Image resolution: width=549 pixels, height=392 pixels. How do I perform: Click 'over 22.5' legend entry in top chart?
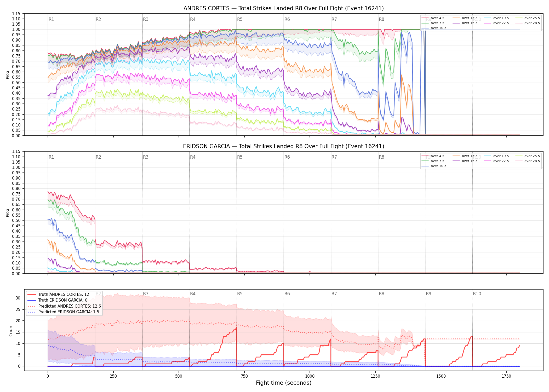click(x=496, y=23)
